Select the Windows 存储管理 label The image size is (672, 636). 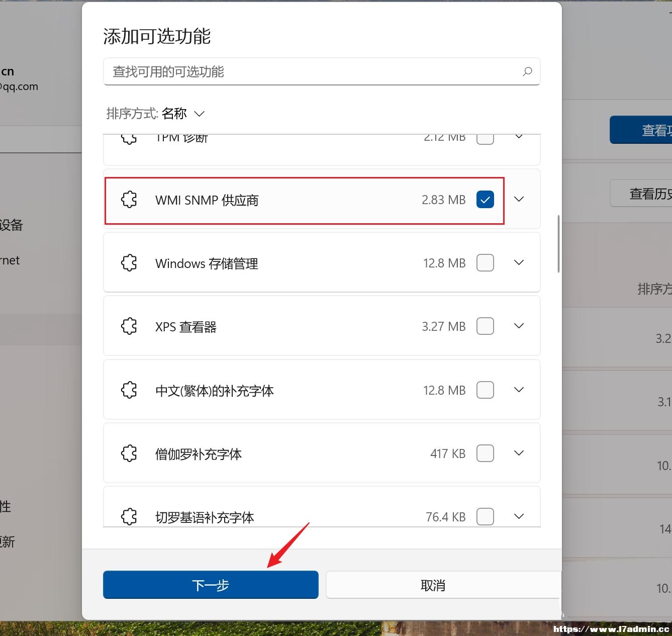(x=207, y=263)
